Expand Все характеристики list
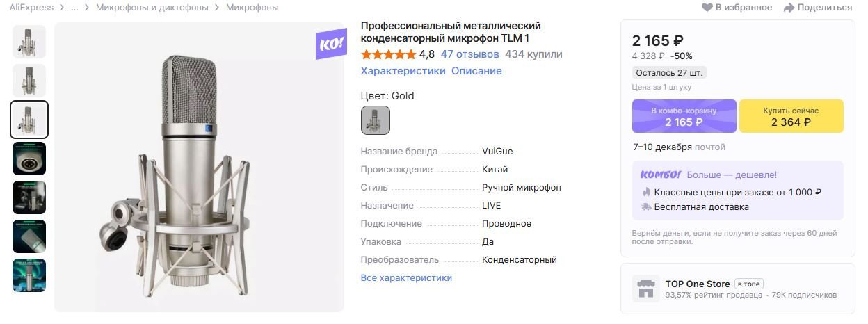868x324 pixels. pyautogui.click(x=406, y=278)
